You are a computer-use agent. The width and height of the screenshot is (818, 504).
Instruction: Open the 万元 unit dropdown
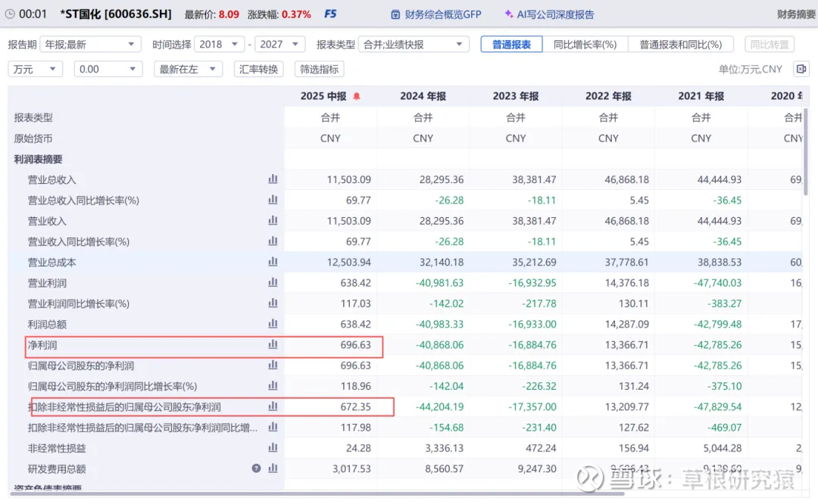35,69
